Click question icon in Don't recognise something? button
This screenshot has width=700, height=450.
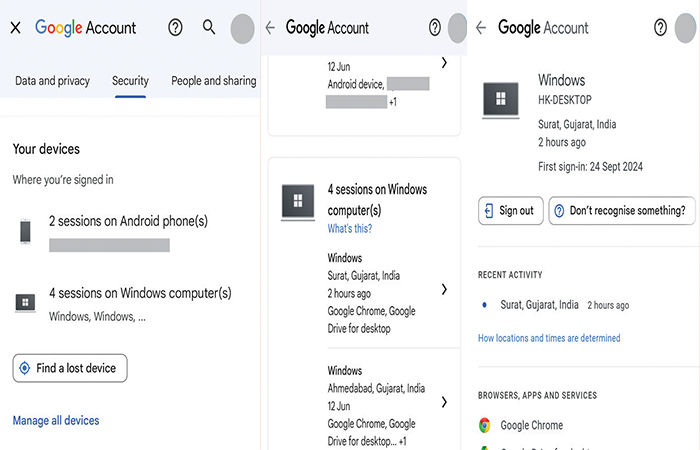tap(559, 211)
